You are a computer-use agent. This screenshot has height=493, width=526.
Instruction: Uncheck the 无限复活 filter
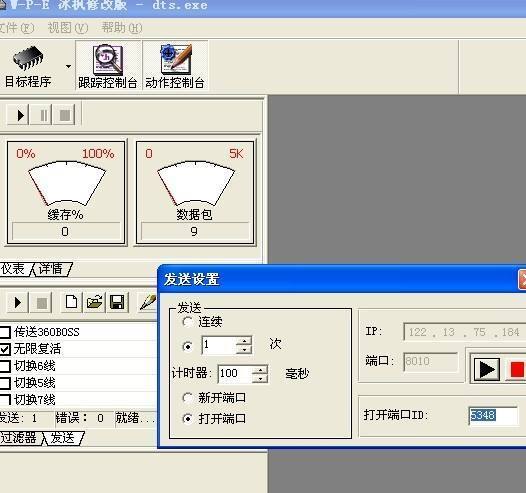click(5, 349)
